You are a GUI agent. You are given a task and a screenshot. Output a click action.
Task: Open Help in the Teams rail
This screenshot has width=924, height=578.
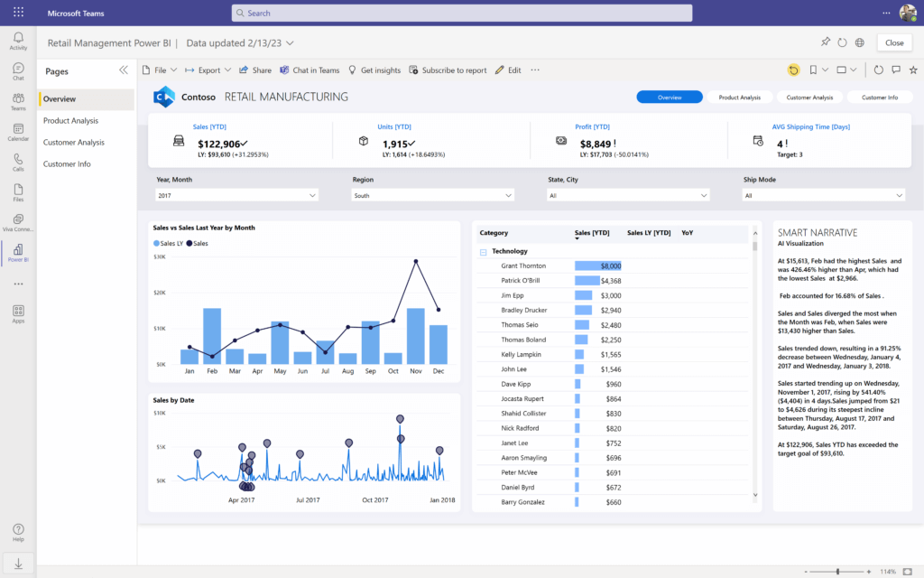[x=18, y=532]
